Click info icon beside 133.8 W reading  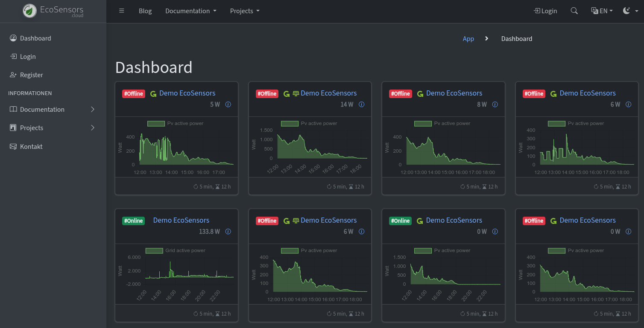228,232
